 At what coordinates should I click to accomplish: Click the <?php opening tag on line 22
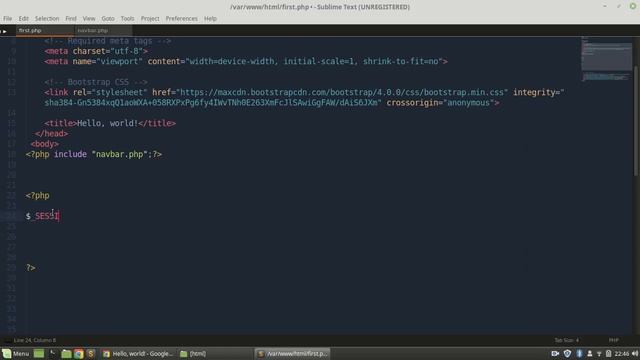coord(38,196)
